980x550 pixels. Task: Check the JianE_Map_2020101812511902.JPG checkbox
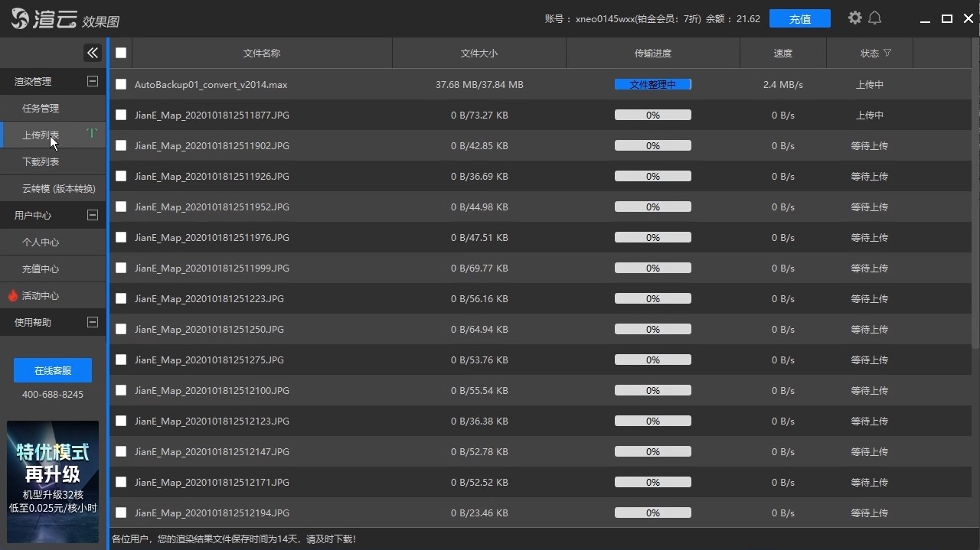point(121,145)
